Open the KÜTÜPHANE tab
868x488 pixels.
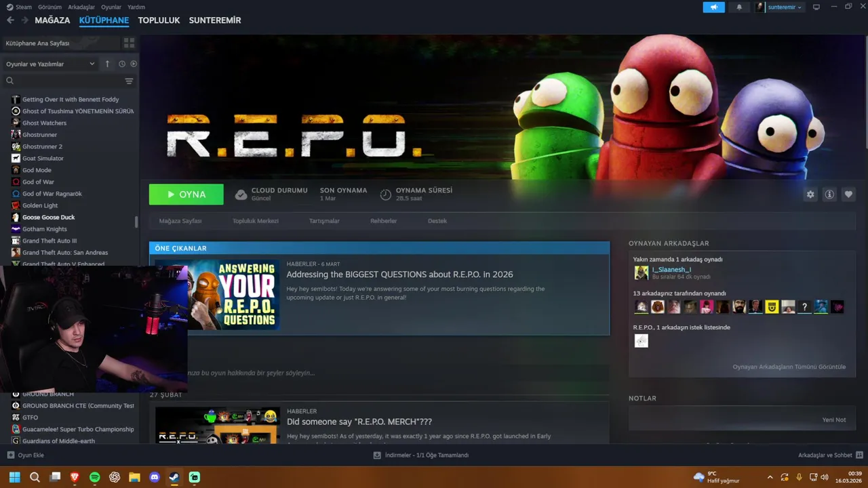click(x=104, y=20)
